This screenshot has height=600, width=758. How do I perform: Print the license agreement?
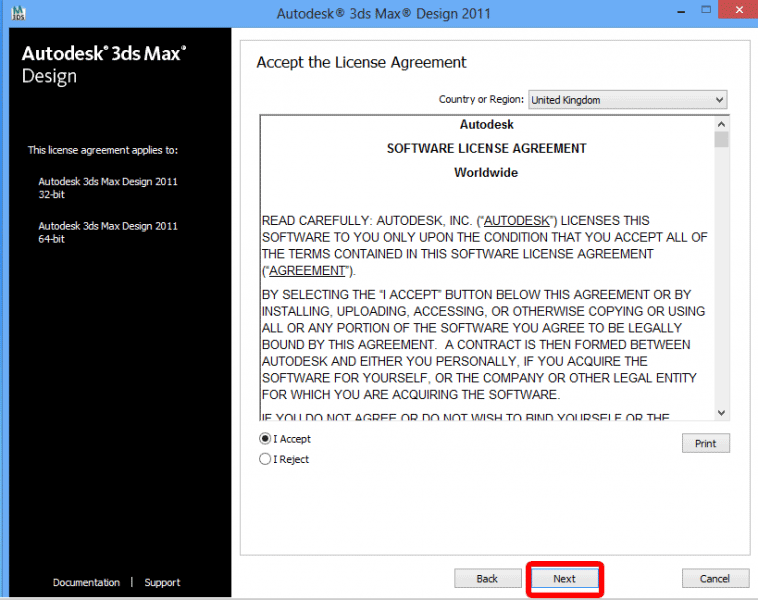point(705,443)
